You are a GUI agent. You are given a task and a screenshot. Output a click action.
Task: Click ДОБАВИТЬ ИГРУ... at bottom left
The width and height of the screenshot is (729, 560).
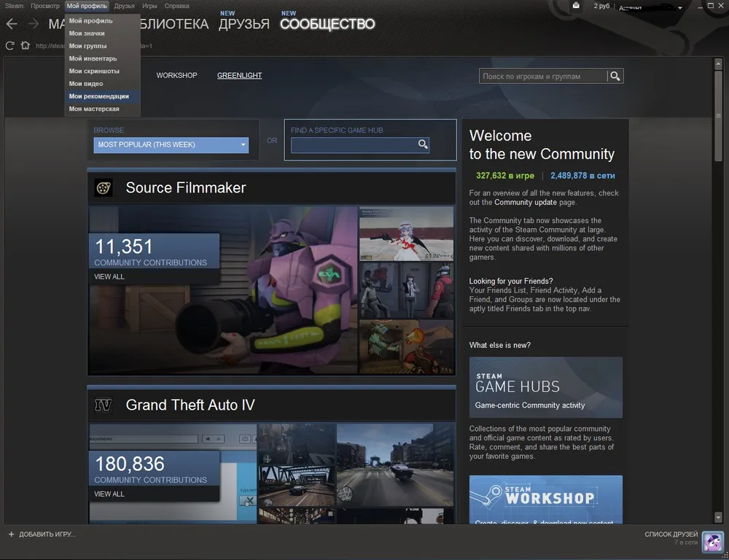47,534
